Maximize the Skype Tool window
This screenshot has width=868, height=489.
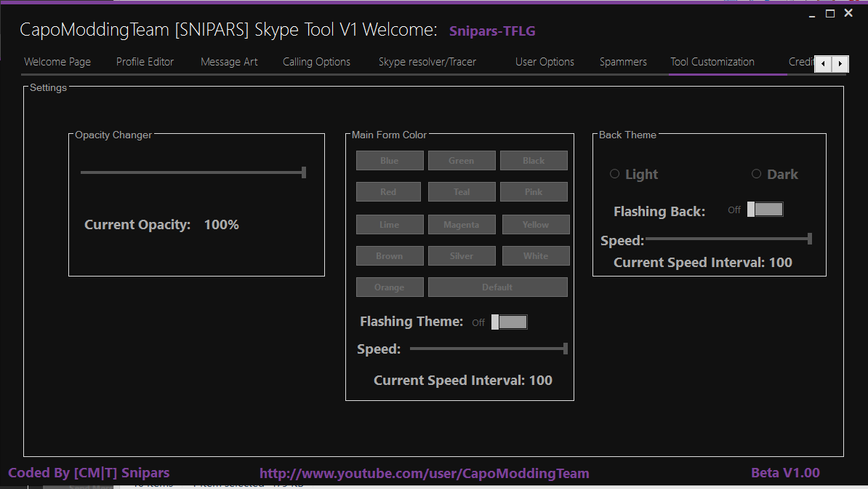pyautogui.click(x=830, y=13)
